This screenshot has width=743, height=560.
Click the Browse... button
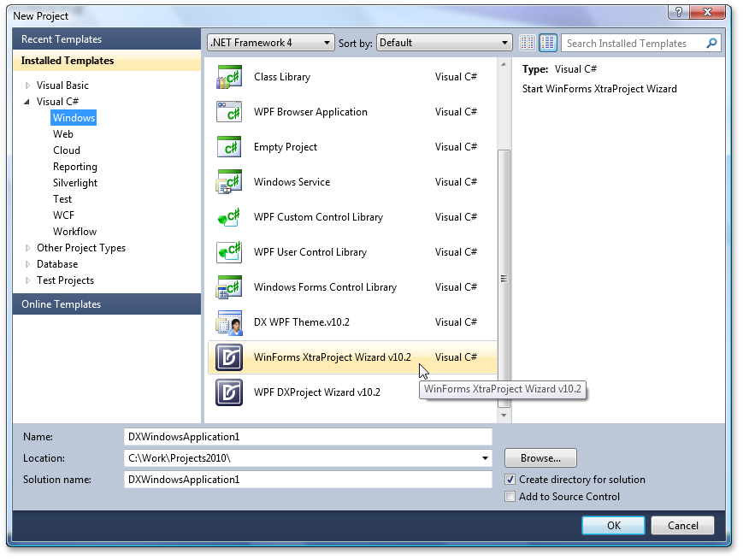(540, 458)
